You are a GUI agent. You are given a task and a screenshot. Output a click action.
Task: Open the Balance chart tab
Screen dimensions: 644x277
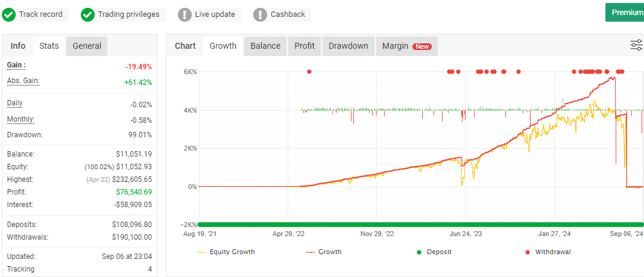(x=265, y=46)
